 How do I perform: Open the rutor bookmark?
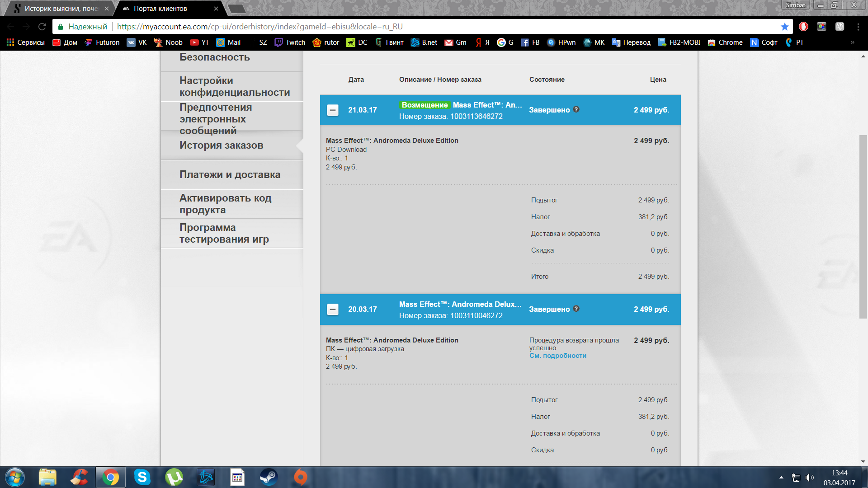(x=326, y=42)
